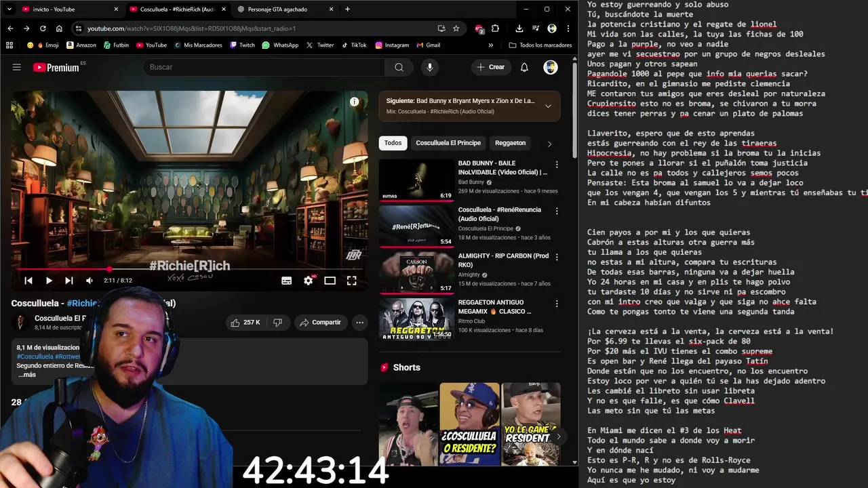868x488 pixels.
Task: Open the YouTube account avatar menu
Action: (x=551, y=67)
